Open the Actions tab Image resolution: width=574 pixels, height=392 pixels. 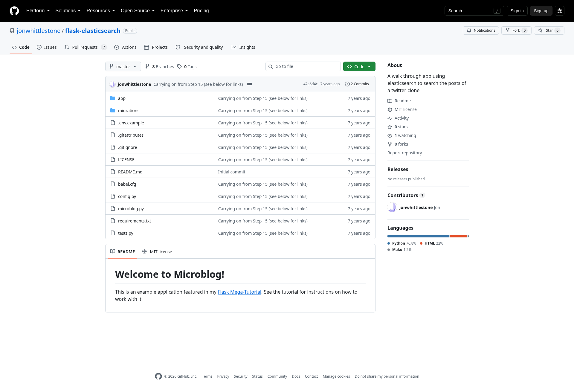tap(125, 47)
